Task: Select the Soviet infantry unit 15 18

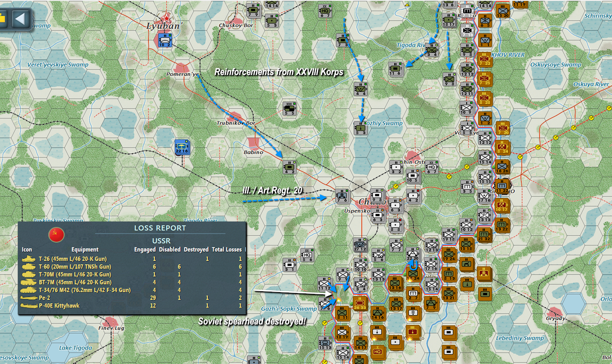Action: coord(467,244)
